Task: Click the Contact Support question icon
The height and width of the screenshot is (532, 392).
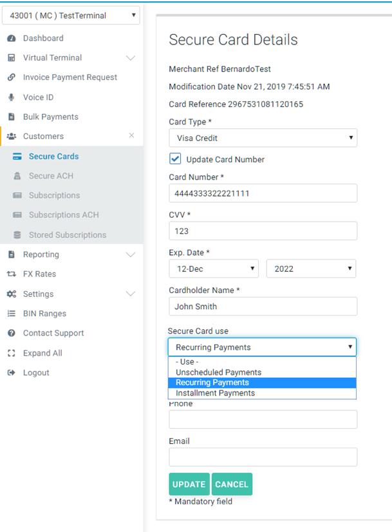Action: point(11,333)
